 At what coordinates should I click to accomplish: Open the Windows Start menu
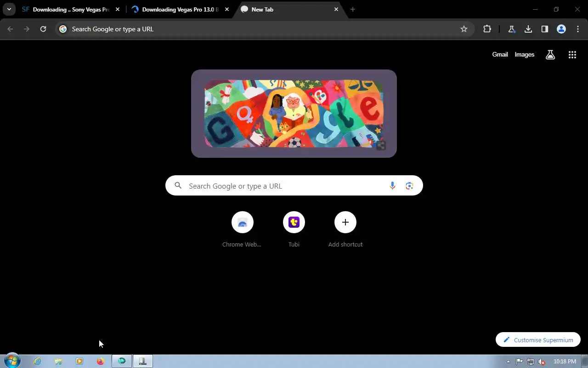point(12,361)
